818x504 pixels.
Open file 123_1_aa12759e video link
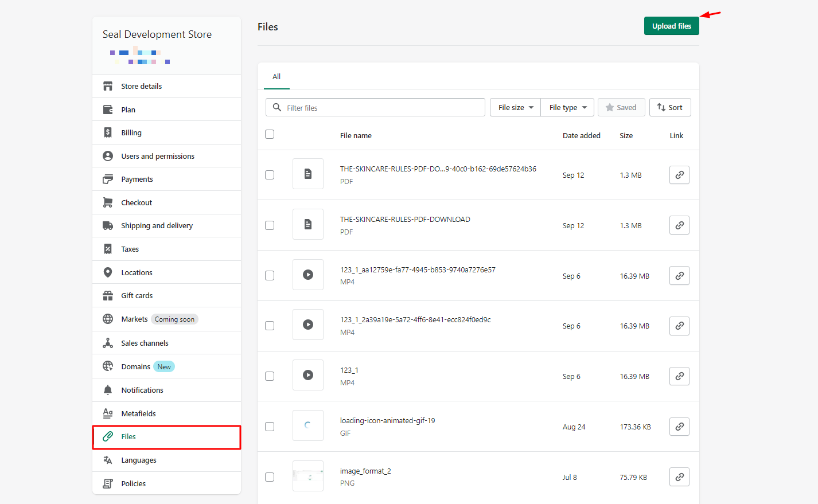679,275
